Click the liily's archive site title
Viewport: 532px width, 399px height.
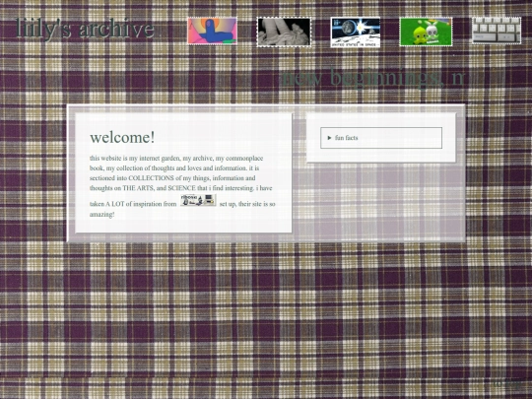click(85, 29)
